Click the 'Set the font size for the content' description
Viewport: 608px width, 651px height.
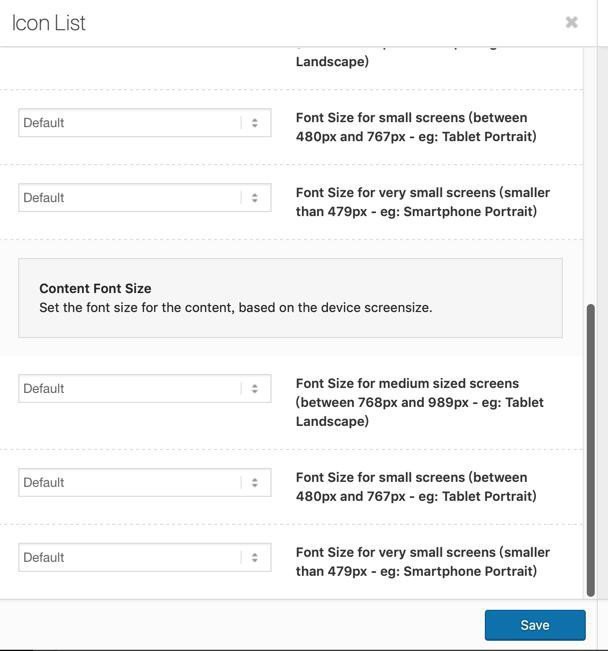pos(236,308)
